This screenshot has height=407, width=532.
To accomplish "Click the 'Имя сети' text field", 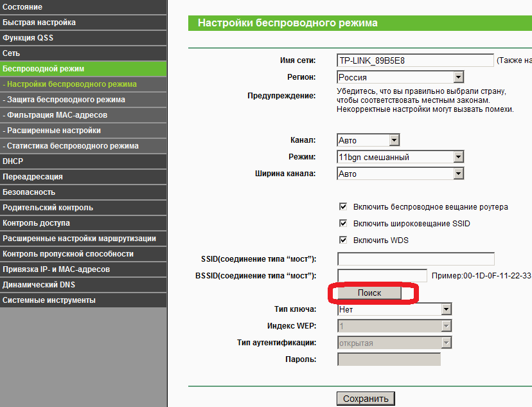I will coord(414,60).
